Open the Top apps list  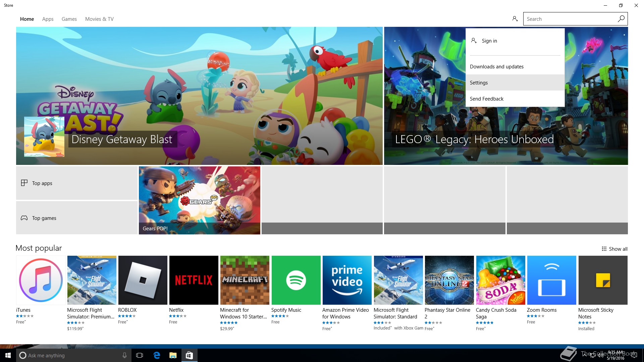pos(76,183)
